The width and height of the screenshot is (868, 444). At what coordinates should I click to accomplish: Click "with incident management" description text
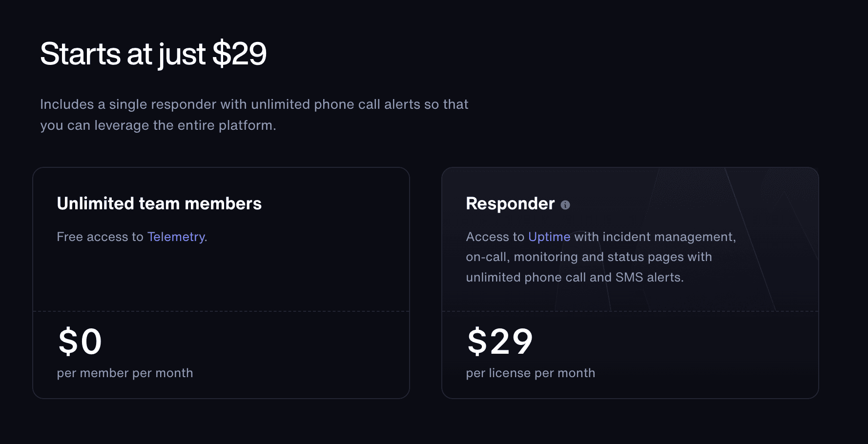pos(654,237)
